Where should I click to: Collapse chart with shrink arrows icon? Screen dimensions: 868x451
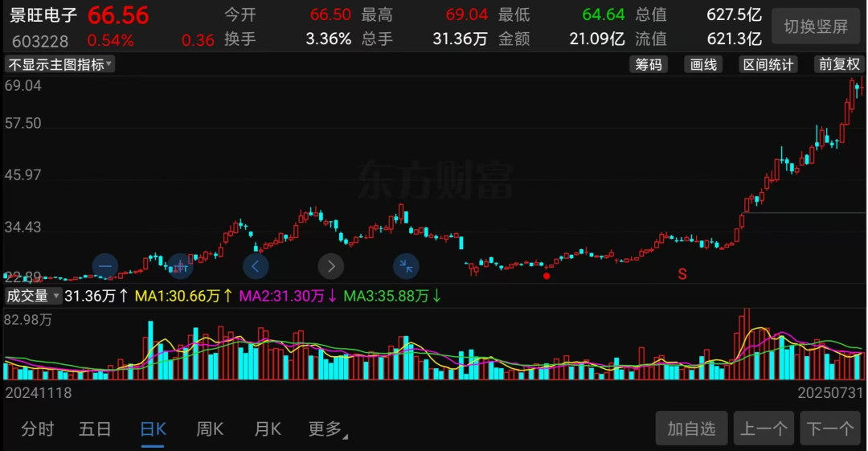(x=406, y=267)
